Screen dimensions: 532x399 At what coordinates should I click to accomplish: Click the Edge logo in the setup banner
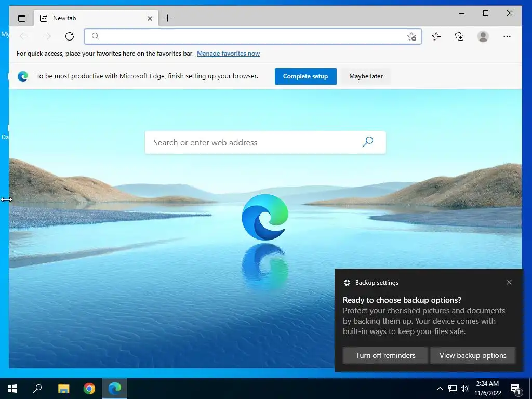[x=23, y=76]
